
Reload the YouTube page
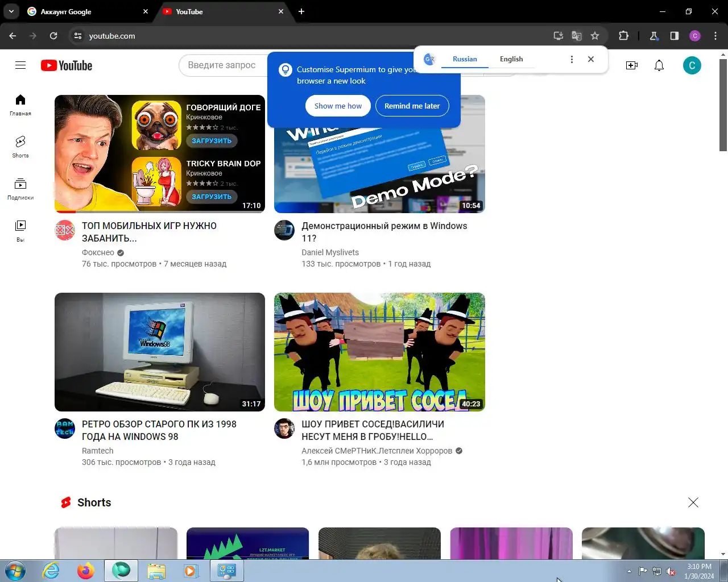[53, 36]
